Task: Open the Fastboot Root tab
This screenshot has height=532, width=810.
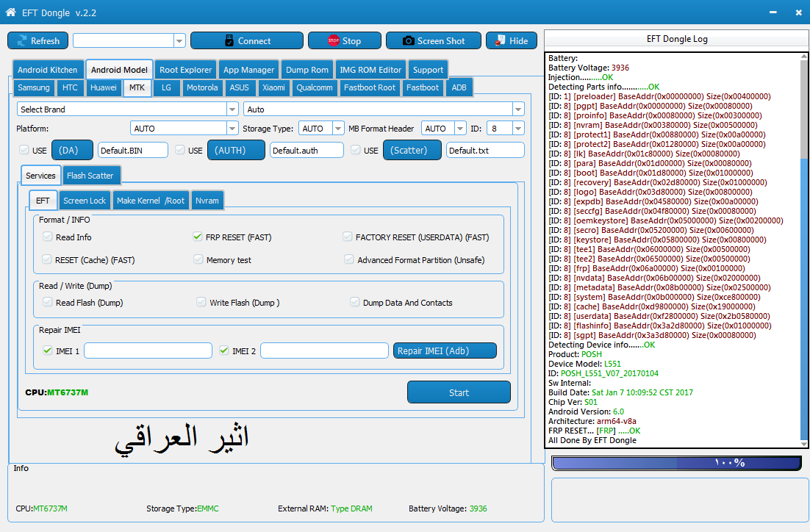Action: (x=370, y=87)
